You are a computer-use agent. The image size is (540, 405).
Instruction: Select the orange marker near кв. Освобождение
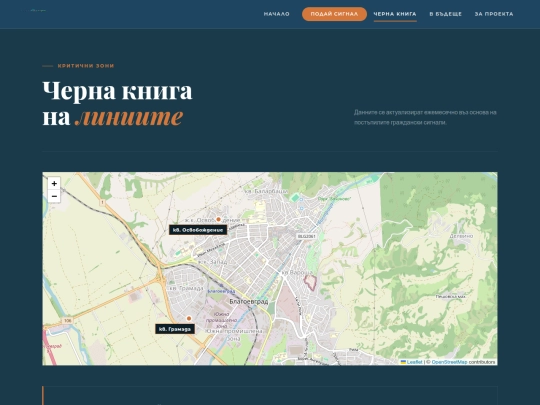(218, 219)
